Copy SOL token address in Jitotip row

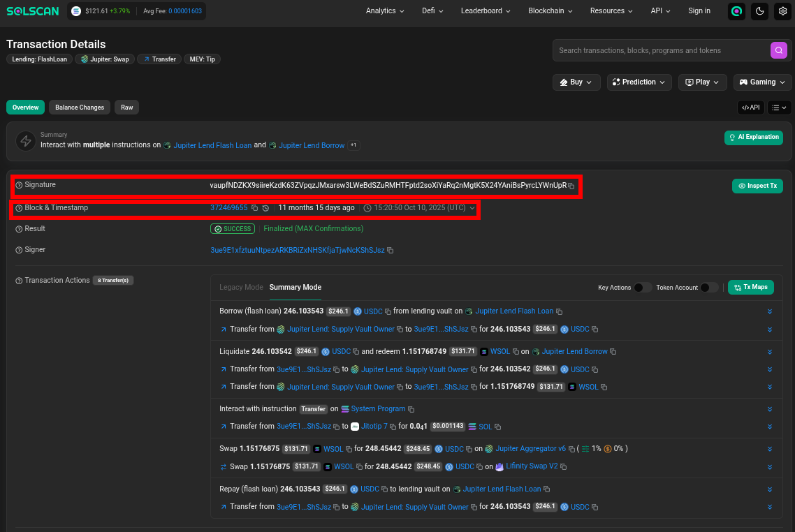[x=498, y=427]
